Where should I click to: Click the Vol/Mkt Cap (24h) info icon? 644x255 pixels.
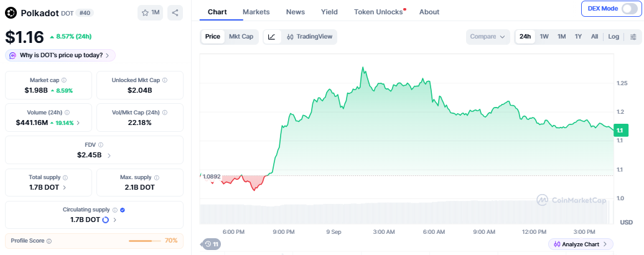(x=164, y=113)
